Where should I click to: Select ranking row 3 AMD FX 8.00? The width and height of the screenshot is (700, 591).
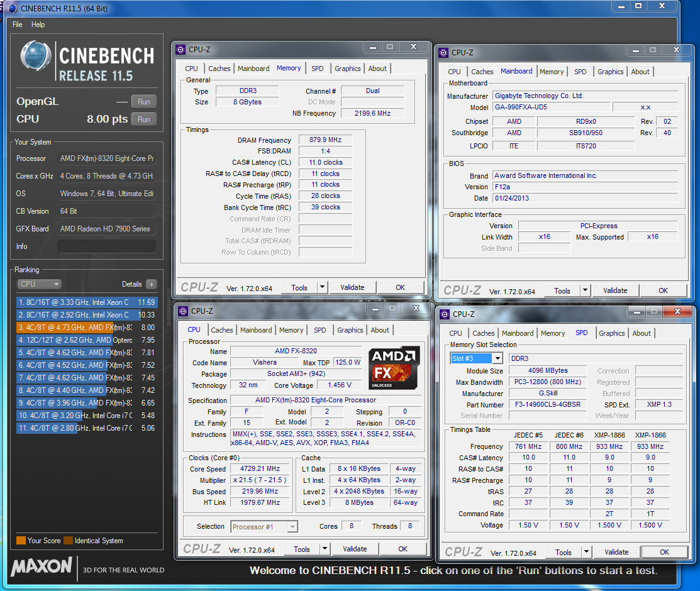(x=87, y=327)
